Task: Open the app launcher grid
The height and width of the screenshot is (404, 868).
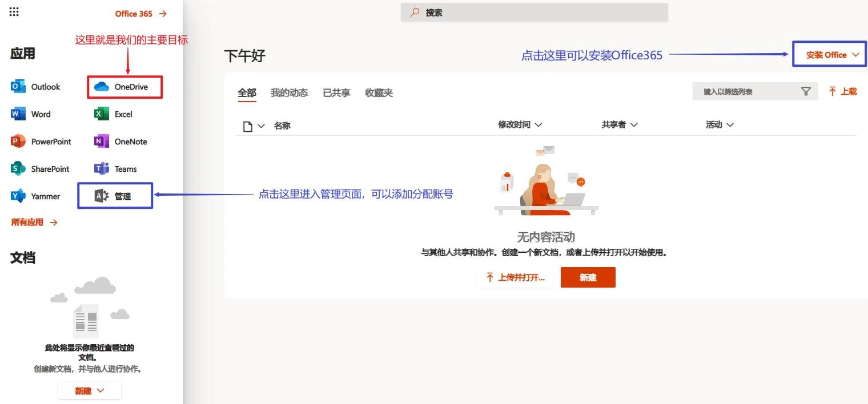Action: pos(14,11)
